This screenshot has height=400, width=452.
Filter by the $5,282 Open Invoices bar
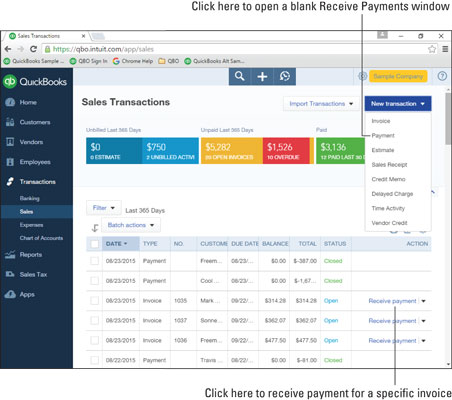pyautogui.click(x=232, y=151)
